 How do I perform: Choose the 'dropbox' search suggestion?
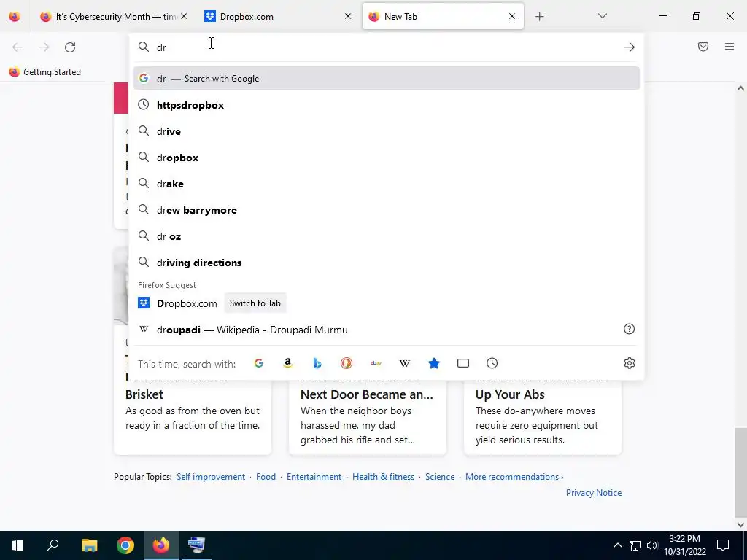387,157
